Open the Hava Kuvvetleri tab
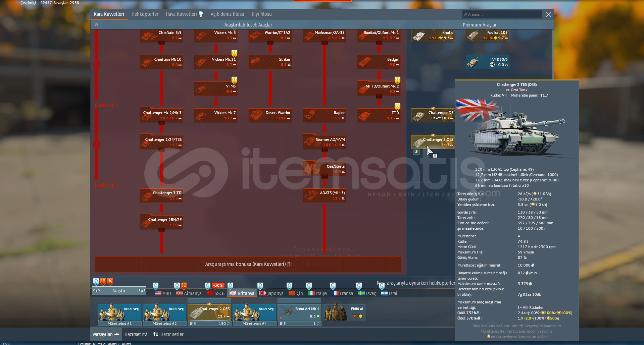The height and width of the screenshot is (345, 644). (184, 14)
